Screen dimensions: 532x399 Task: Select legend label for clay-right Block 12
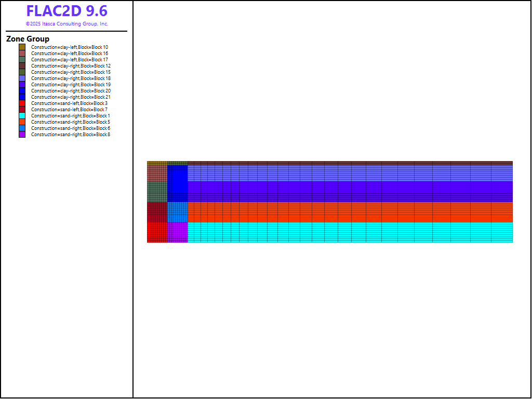(71, 66)
